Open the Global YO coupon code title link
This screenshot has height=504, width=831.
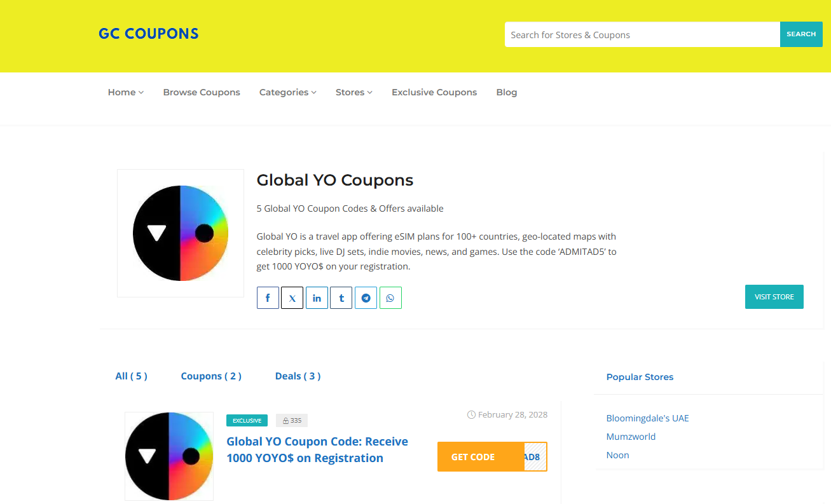[x=317, y=450]
